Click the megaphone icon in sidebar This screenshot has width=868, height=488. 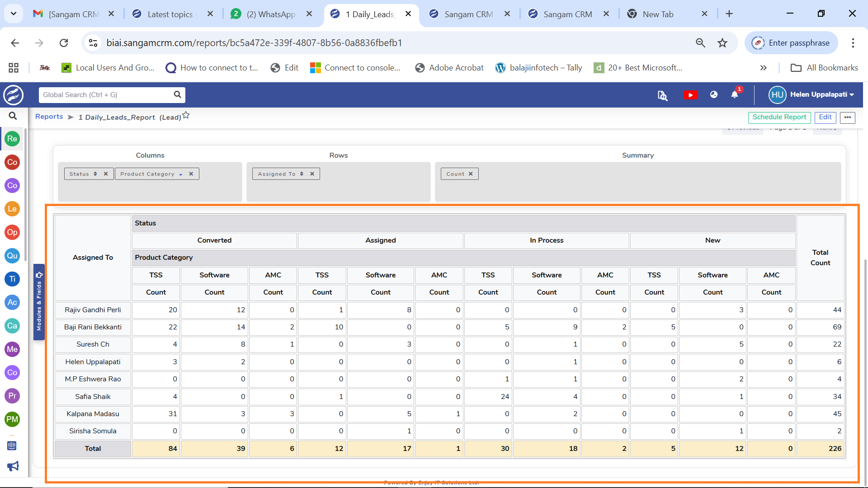click(x=13, y=466)
